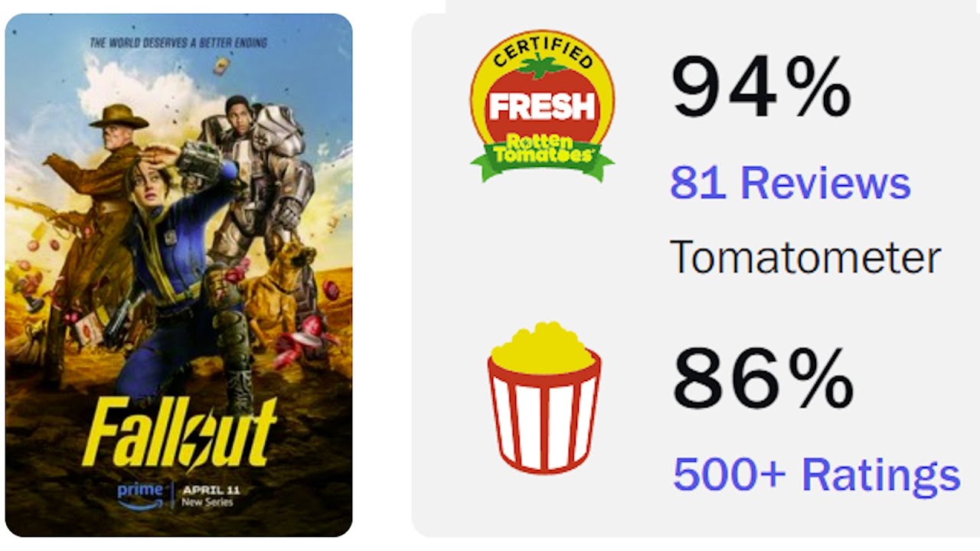The height and width of the screenshot is (551, 980).
Task: Click the white FRESH text in the badge
Action: (542, 106)
